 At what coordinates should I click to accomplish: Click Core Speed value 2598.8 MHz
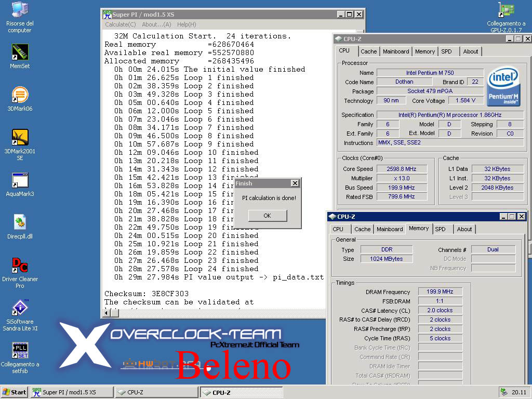(402, 169)
